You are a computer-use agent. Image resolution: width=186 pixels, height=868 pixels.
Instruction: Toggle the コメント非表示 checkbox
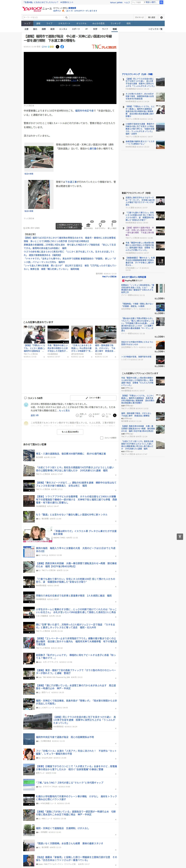point(102,438)
